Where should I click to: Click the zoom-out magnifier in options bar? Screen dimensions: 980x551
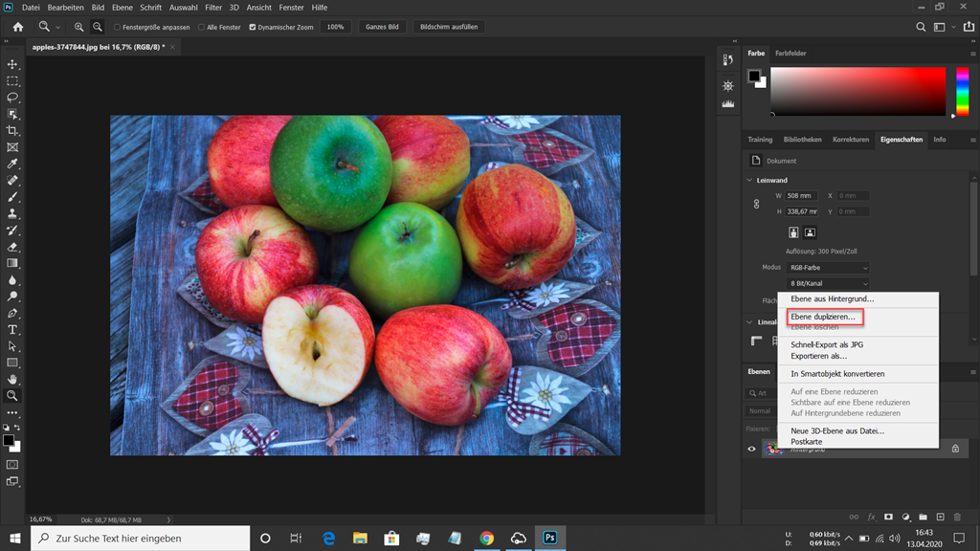point(98,27)
